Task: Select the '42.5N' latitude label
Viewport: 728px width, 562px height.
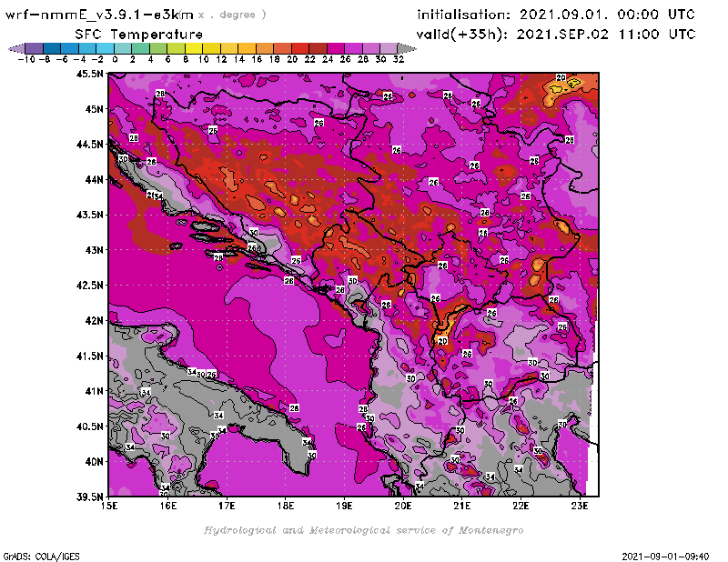Action: (90, 286)
